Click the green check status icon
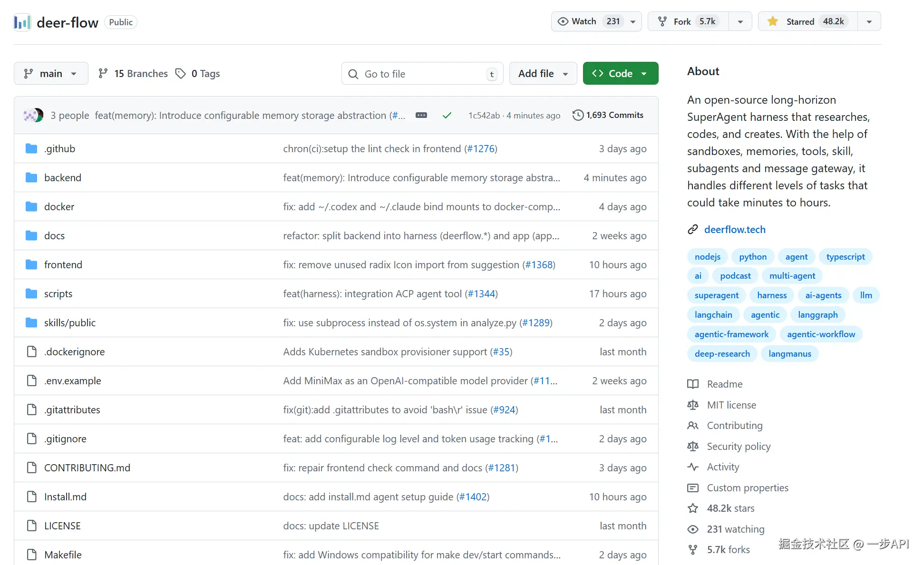The width and height of the screenshot is (924, 565). click(x=447, y=116)
